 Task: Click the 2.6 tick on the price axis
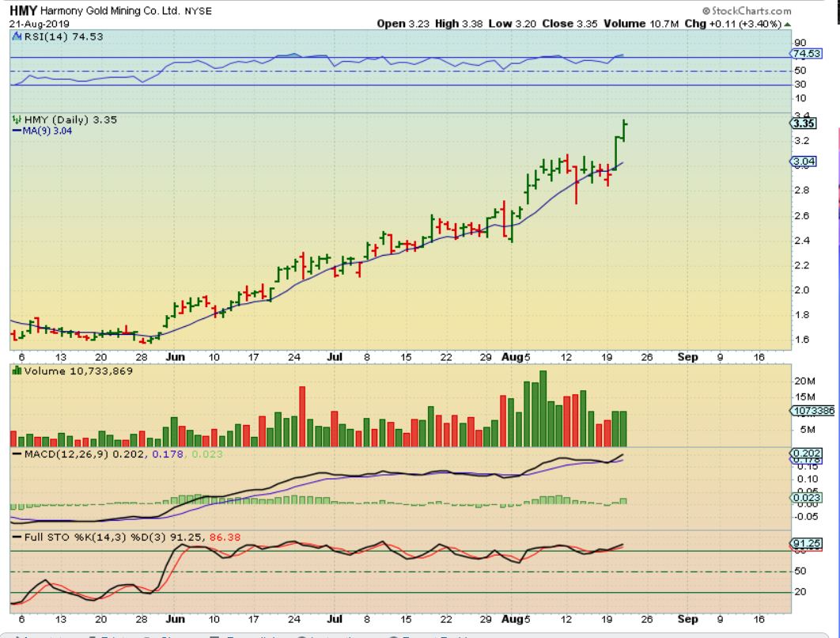801,216
